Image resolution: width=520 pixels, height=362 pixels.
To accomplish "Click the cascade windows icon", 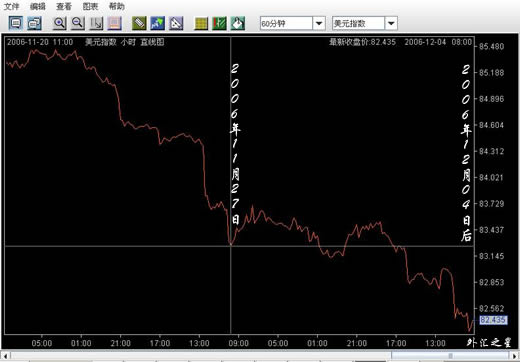I will pos(34,23).
